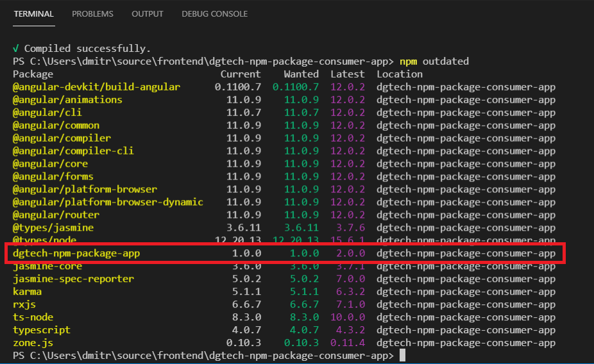Click the @angular-devkit/build-angular package name
The height and width of the screenshot is (364, 594).
tap(96, 87)
